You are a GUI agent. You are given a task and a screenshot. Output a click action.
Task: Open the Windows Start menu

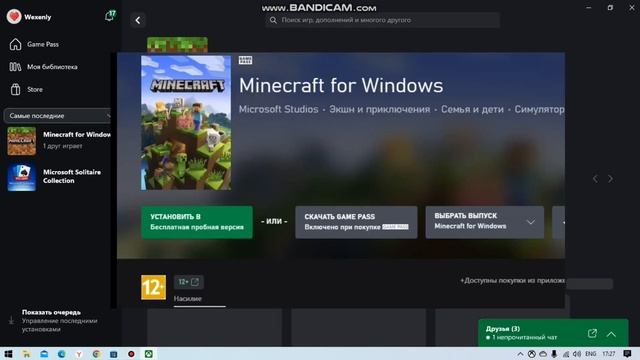(x=8, y=354)
